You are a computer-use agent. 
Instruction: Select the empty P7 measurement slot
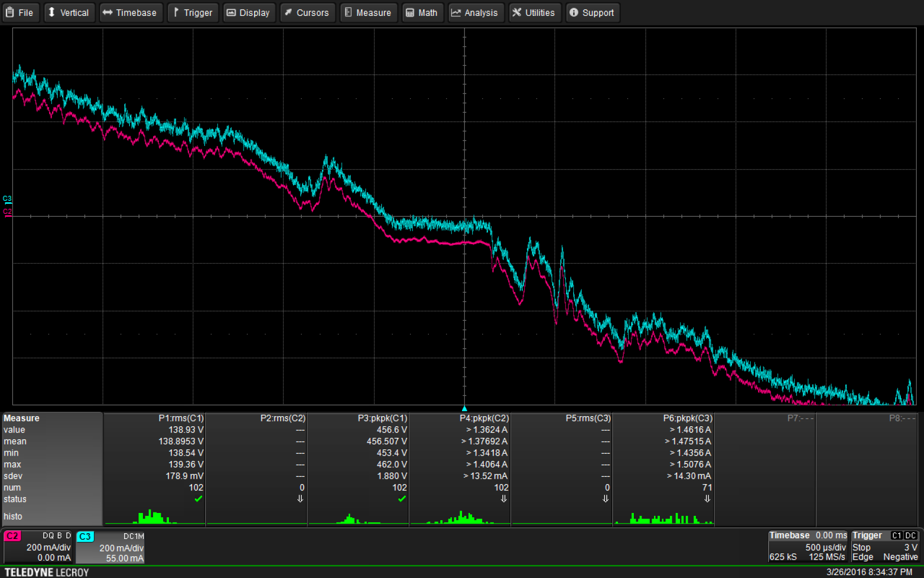(800, 418)
